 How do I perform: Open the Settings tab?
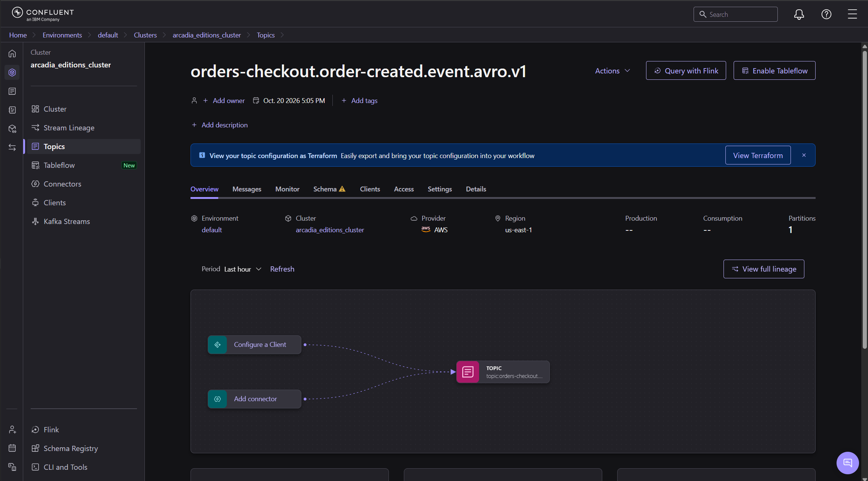tap(439, 189)
